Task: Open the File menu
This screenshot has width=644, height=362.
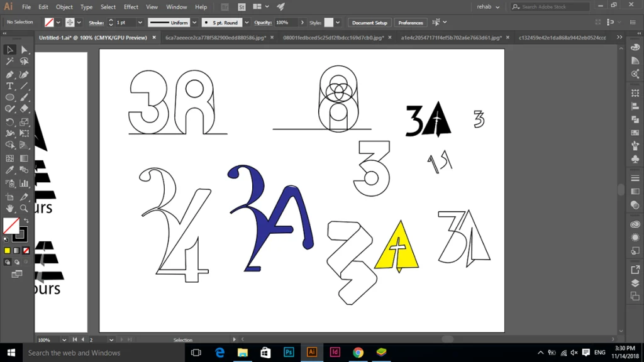Action: tap(26, 7)
